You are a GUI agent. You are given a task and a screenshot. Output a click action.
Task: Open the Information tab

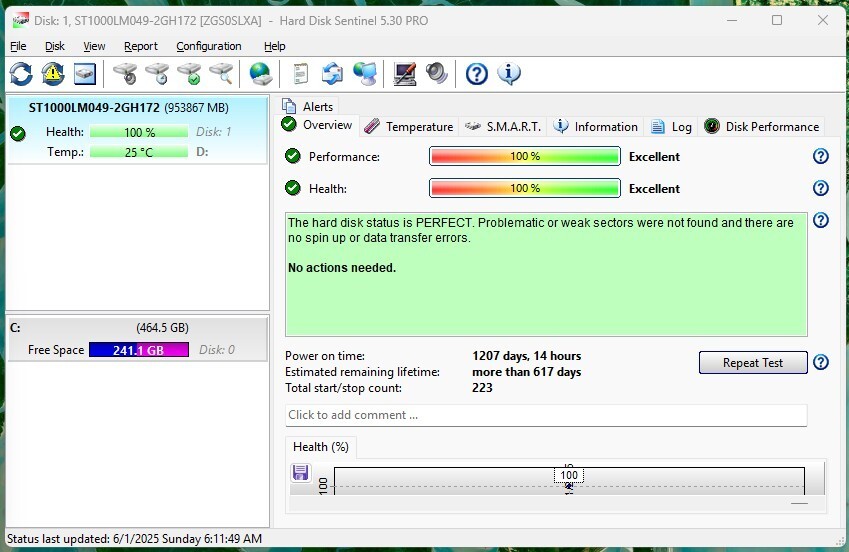click(x=595, y=127)
